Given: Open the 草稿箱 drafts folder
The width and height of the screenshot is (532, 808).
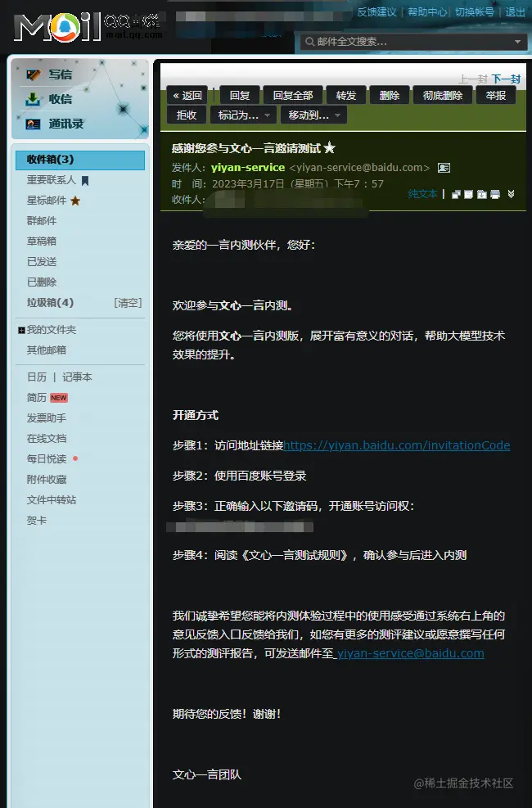Looking at the screenshot, I should point(41,241).
